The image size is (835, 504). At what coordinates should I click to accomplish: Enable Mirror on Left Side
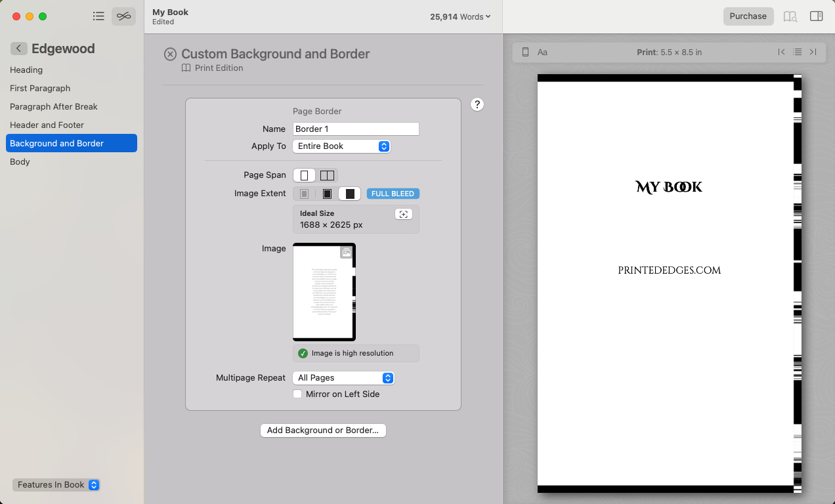pos(297,394)
